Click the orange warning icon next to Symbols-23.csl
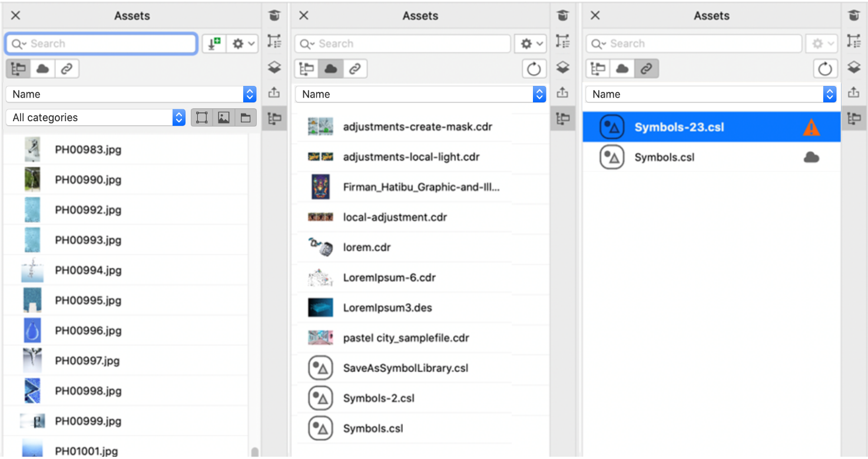Viewport: 868px width, 459px height. click(811, 127)
